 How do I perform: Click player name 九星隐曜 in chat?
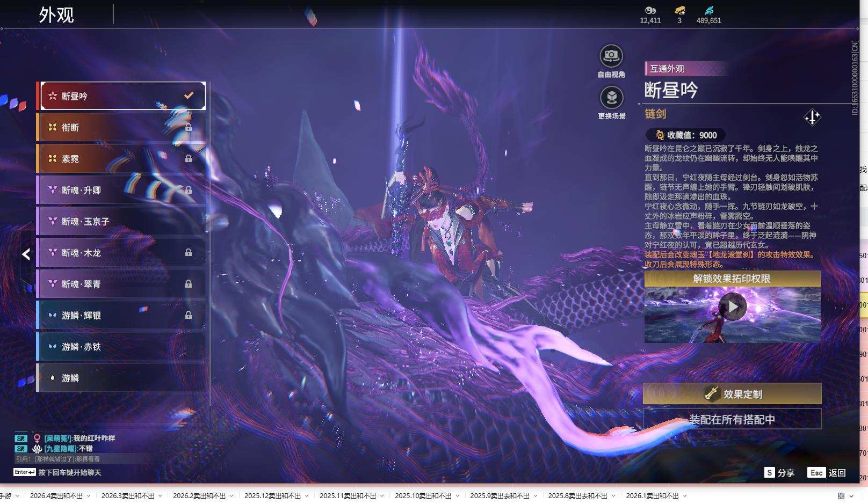[60, 448]
